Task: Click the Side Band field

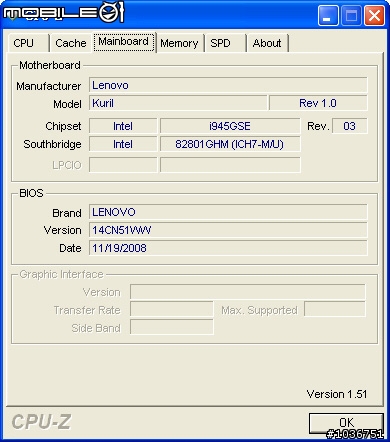Action: (172, 327)
